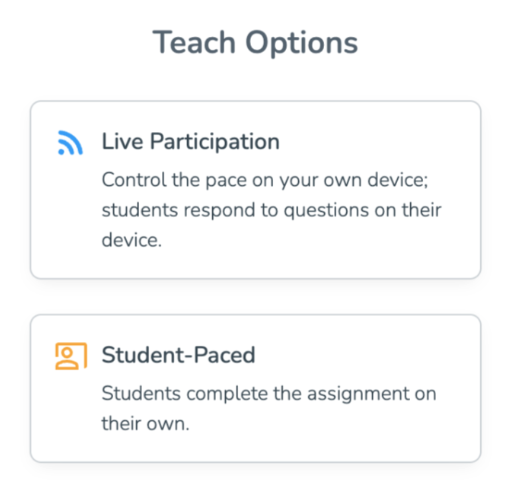Screen dimensions: 510x486
Task: Click the orange Student-Paced person icon
Action: coord(71,356)
